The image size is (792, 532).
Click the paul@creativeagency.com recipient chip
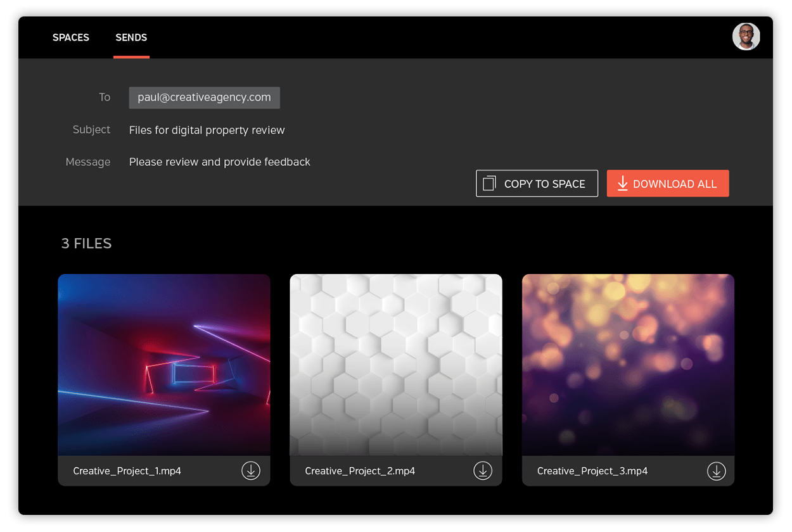click(x=204, y=98)
